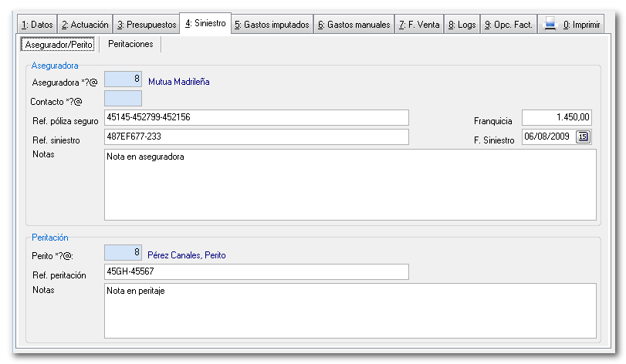626x364 pixels.
Task: Click the Perito code field
Action: 123,253
